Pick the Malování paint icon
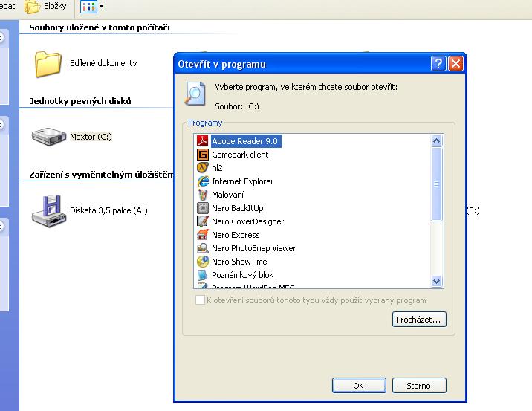The height and width of the screenshot is (411, 532). [203, 195]
